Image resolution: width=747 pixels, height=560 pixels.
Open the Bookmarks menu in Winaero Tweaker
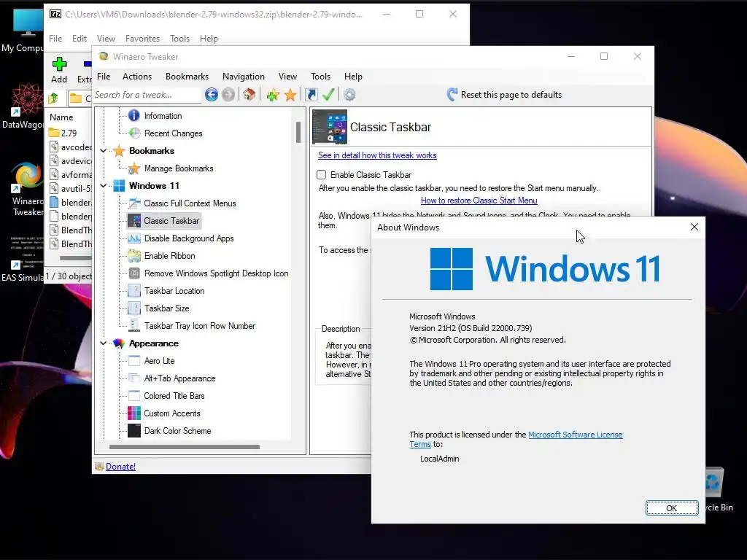coord(187,77)
